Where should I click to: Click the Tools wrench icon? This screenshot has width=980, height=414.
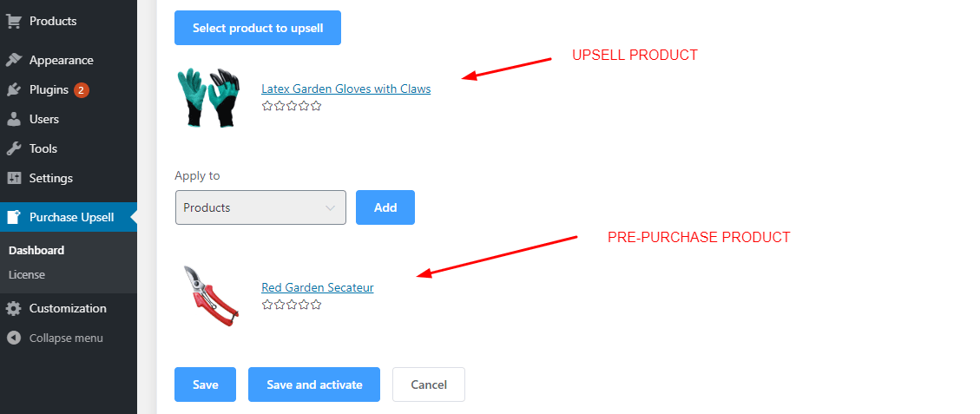coord(14,148)
